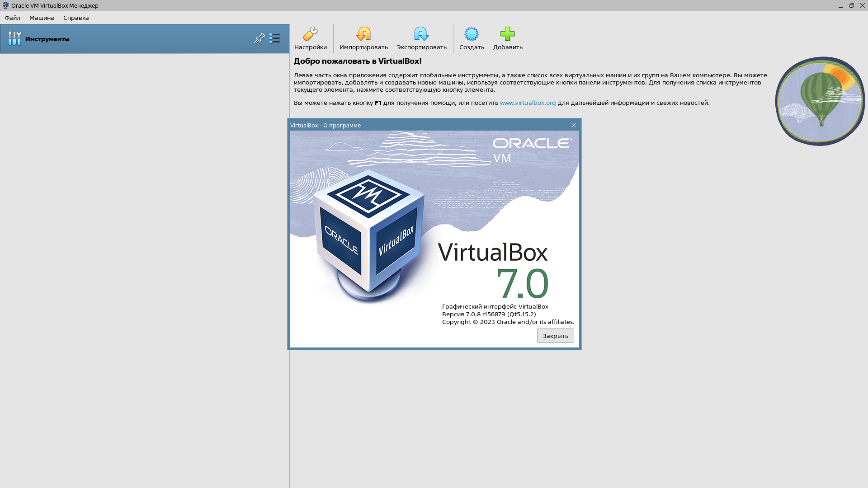Viewport: 868px width, 488px height.
Task: Open the Настройки (Settings) toolbar icon
Action: pyautogui.click(x=310, y=34)
